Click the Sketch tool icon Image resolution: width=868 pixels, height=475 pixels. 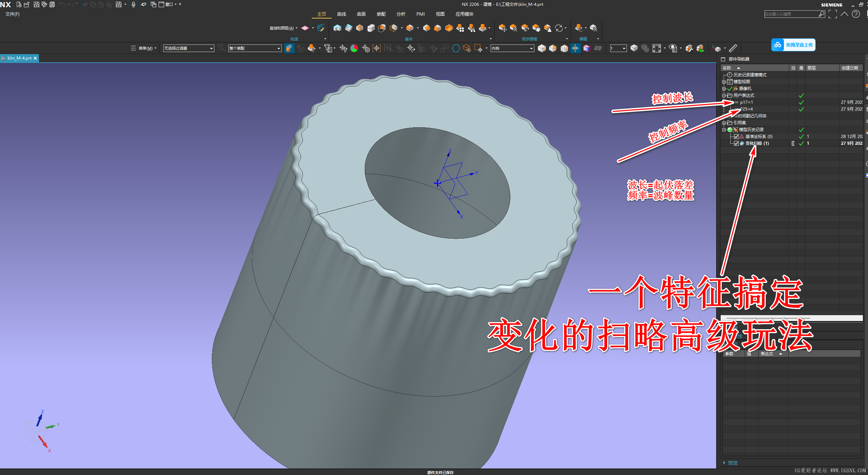pos(321,28)
